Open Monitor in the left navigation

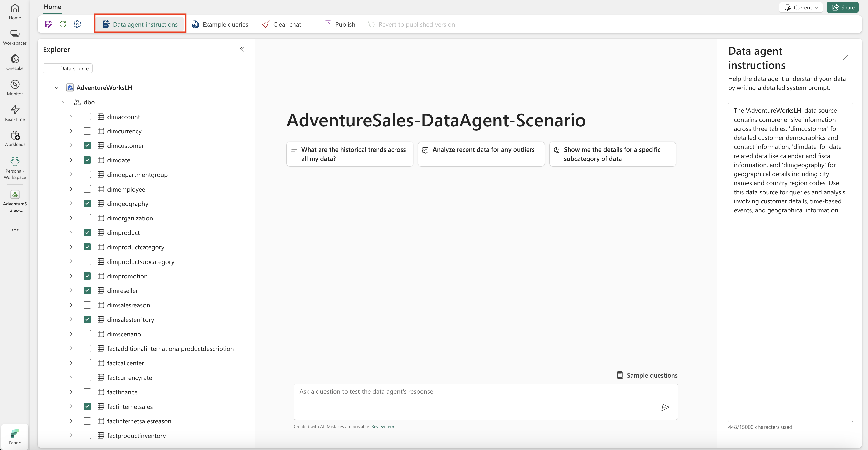pos(15,88)
